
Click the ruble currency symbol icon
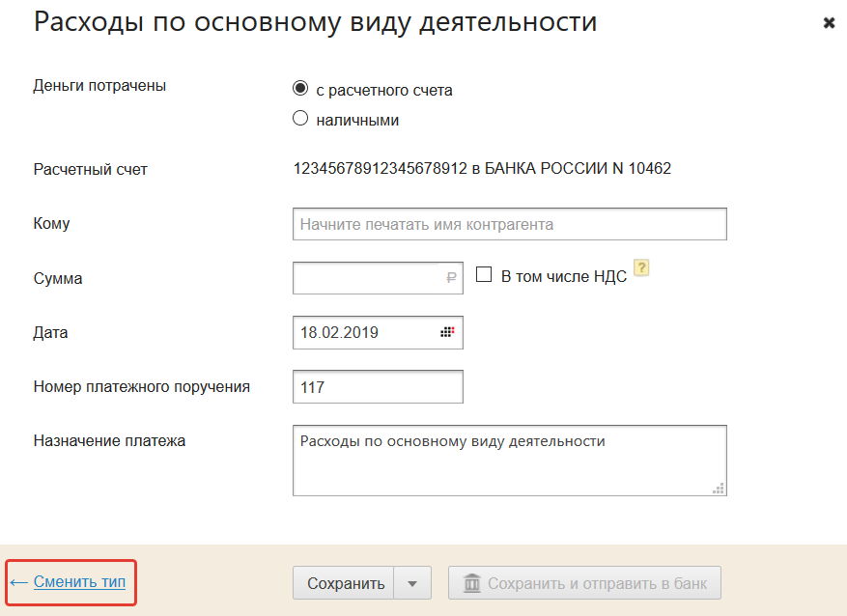[451, 278]
